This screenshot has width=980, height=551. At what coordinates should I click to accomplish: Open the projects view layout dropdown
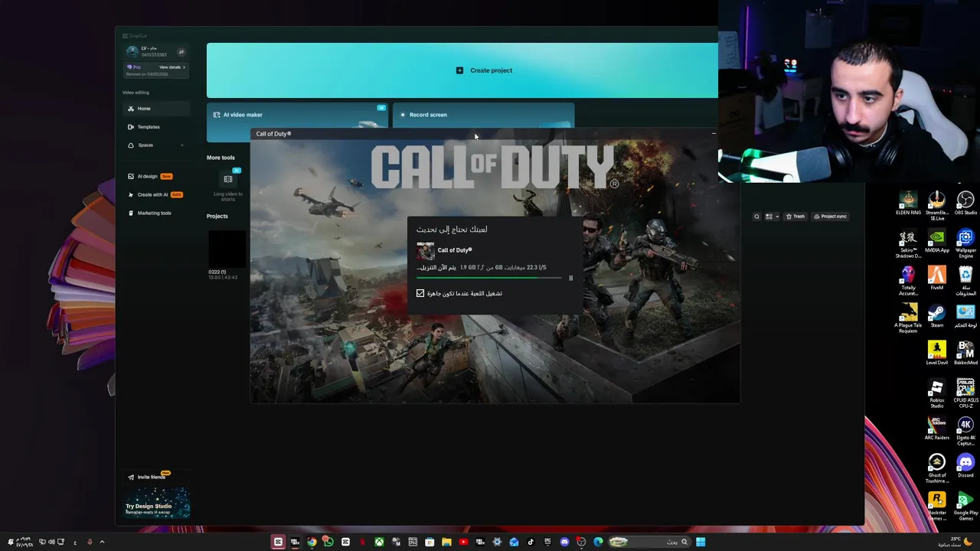click(772, 217)
